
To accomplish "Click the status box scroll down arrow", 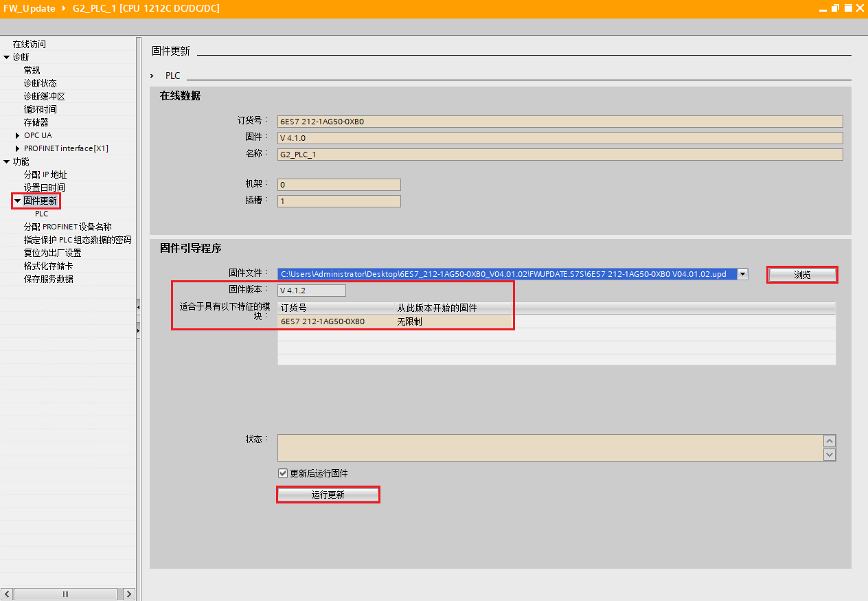I will [x=830, y=454].
